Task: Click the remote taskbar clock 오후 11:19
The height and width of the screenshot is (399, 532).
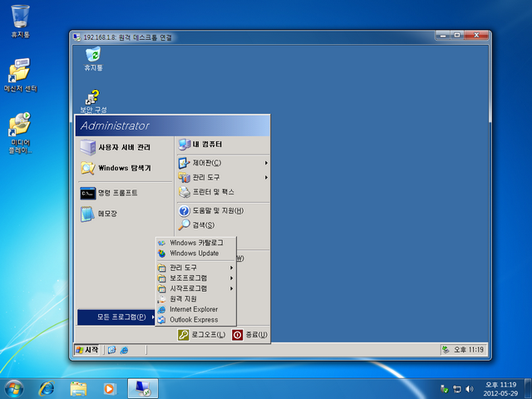Action: point(469,350)
